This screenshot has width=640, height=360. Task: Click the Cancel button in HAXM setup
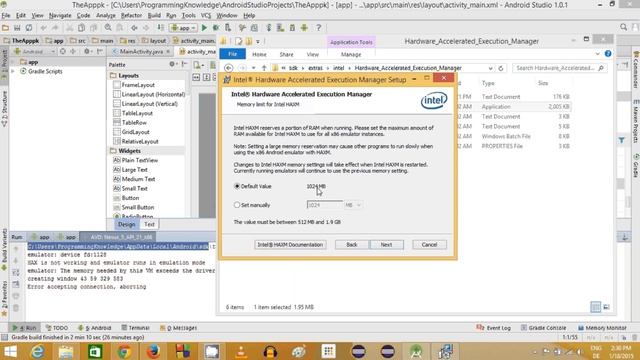click(429, 244)
